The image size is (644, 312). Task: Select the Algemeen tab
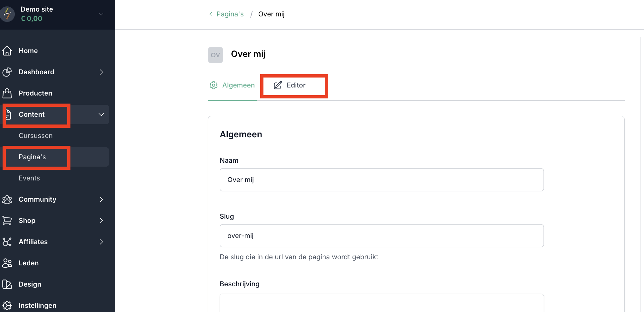click(x=232, y=85)
